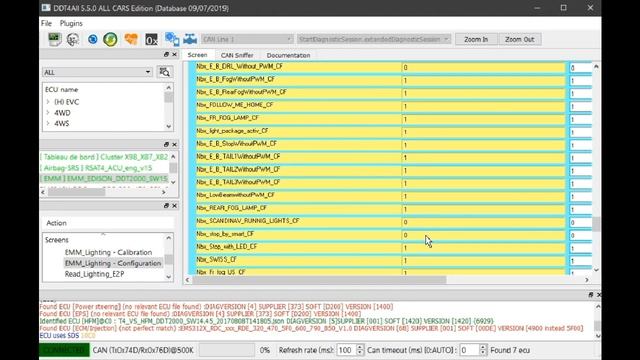Float the Action screens panel
This screenshot has height=360, width=640.
click(166, 206)
